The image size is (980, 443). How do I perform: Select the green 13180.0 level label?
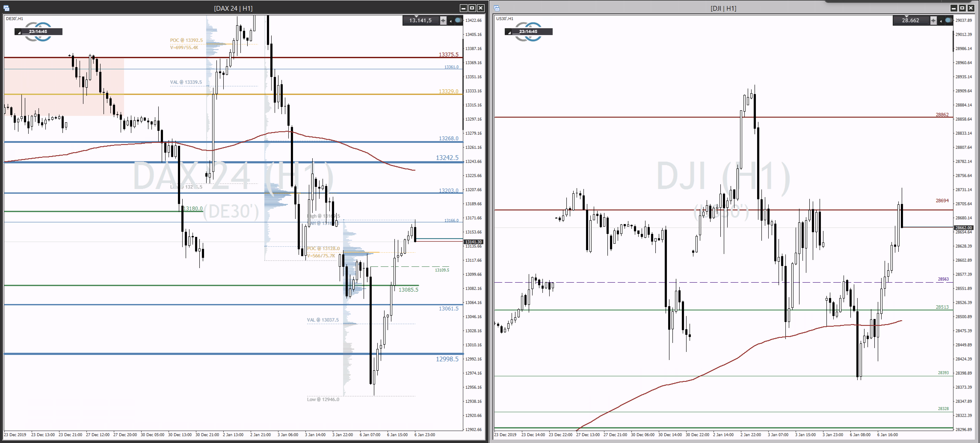(193, 208)
